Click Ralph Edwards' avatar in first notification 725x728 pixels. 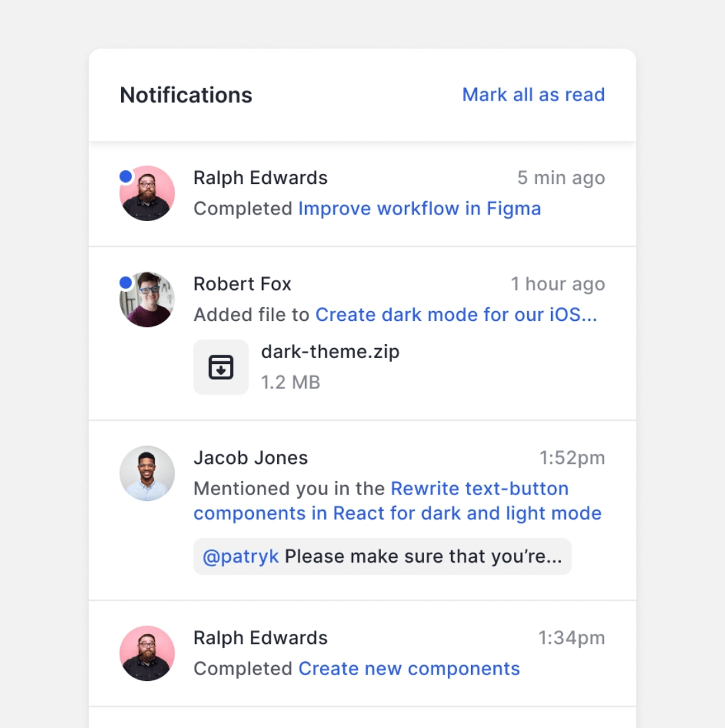[148, 193]
